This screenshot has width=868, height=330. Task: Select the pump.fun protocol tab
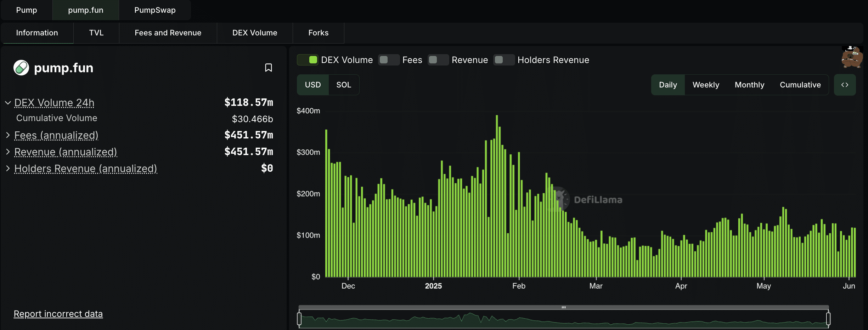pyautogui.click(x=86, y=10)
